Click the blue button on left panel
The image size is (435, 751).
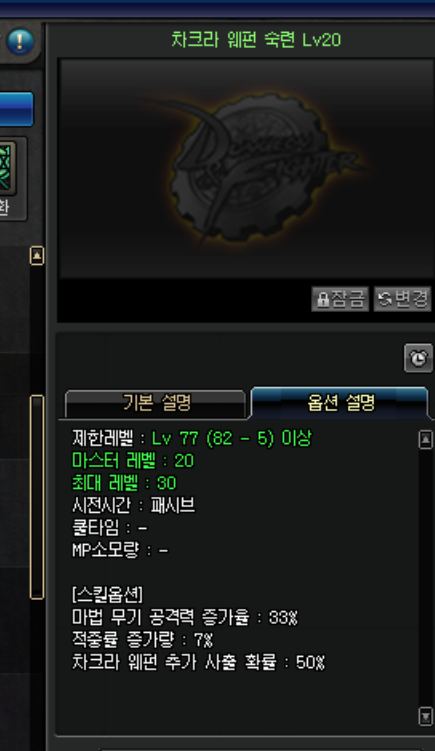click(x=16, y=109)
